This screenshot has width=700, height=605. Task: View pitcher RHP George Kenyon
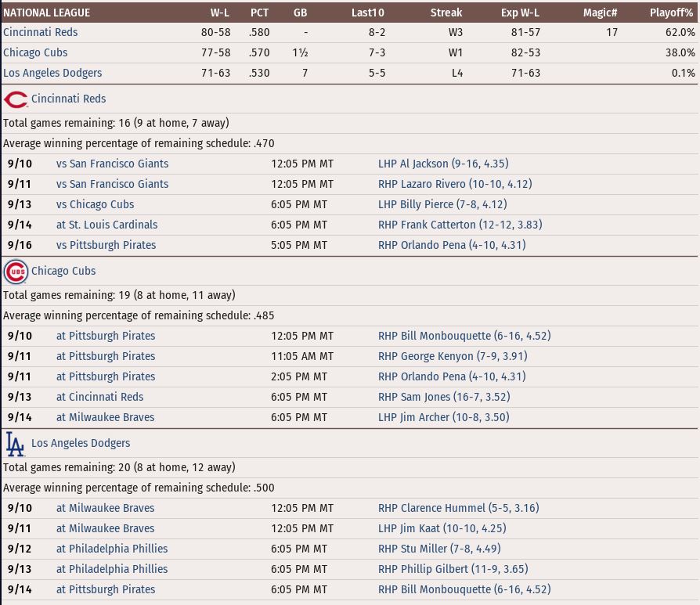point(453,356)
